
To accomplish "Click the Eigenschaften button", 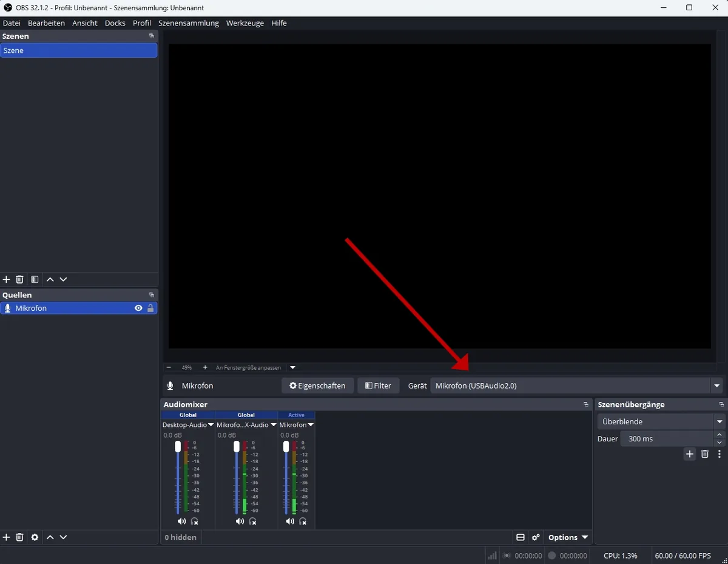I will pyautogui.click(x=317, y=386).
